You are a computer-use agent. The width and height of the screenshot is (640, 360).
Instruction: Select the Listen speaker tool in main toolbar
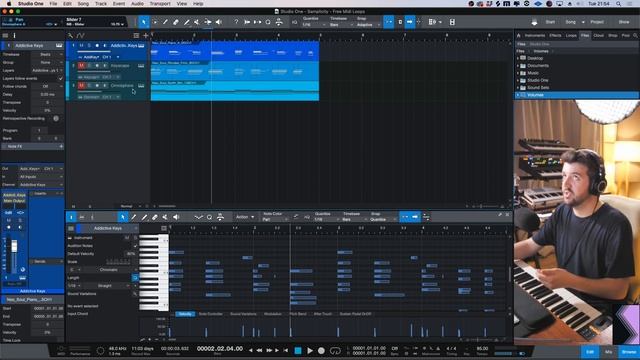[218, 22]
